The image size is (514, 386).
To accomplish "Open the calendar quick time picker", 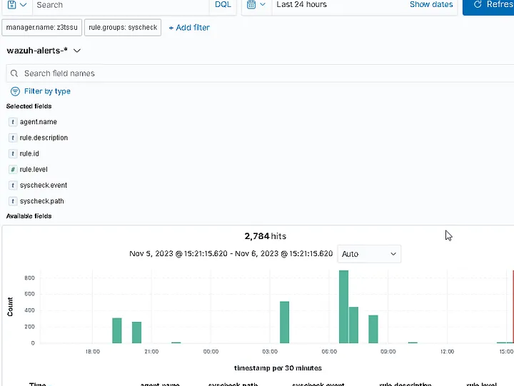I will click(x=256, y=5).
